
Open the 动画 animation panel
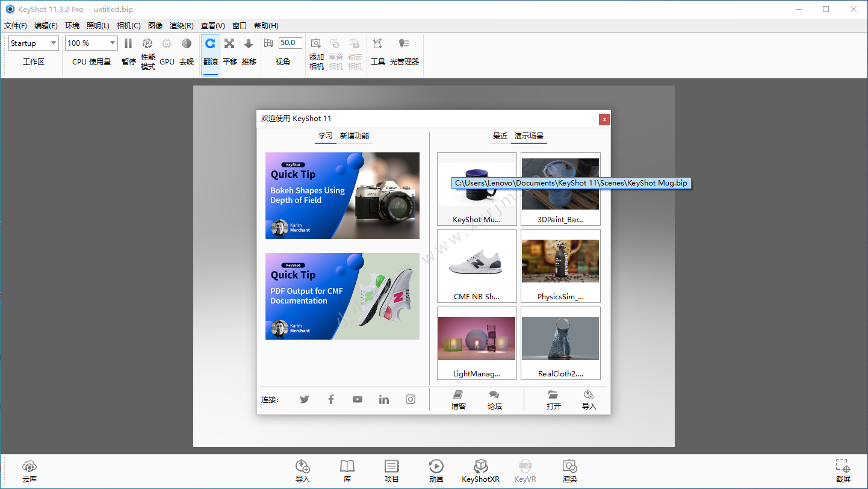point(436,472)
